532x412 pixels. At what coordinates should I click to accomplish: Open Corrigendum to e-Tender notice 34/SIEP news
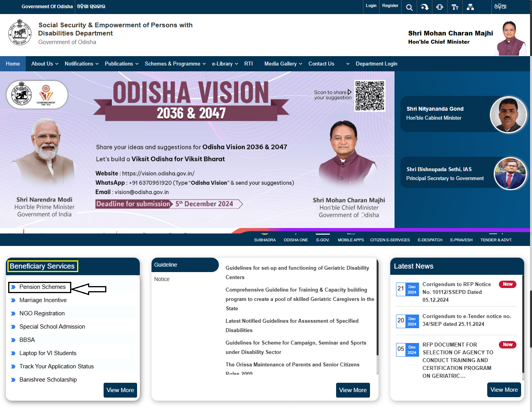[x=467, y=320]
